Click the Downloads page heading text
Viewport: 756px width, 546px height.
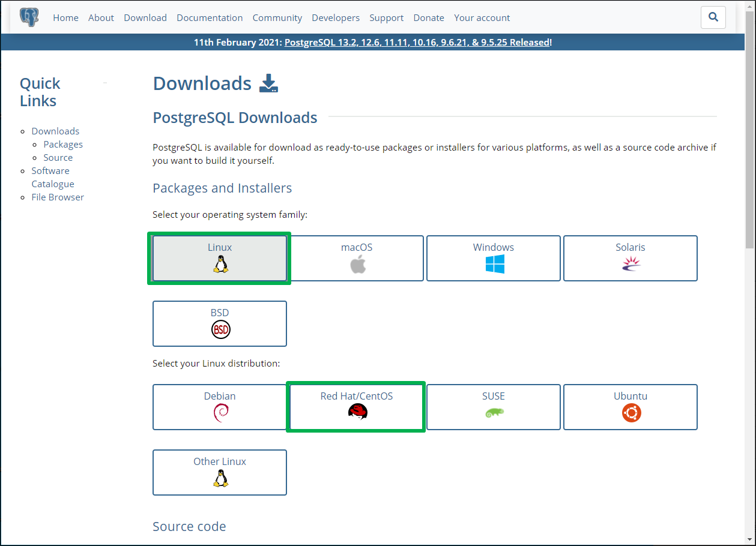pyautogui.click(x=202, y=83)
